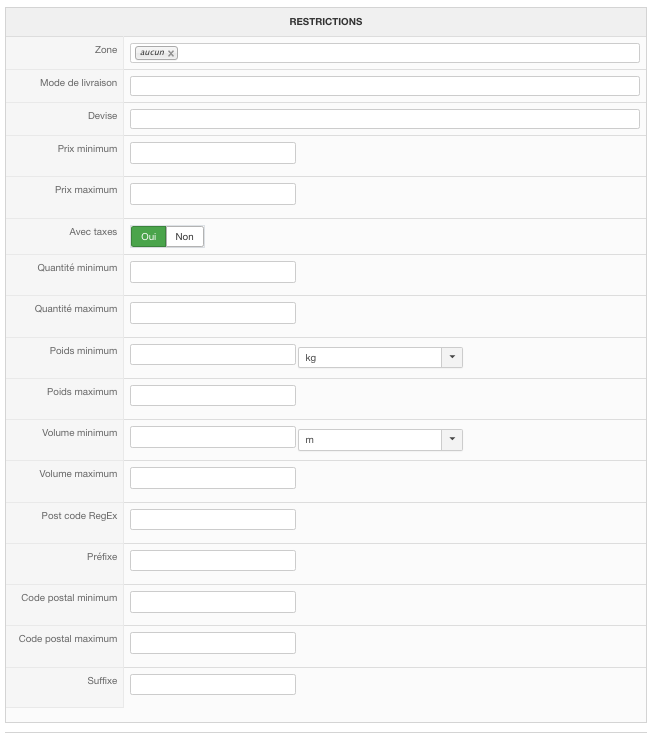Click the Quantité minimum field
Viewport: 655px width, 733px height.
pos(213,272)
